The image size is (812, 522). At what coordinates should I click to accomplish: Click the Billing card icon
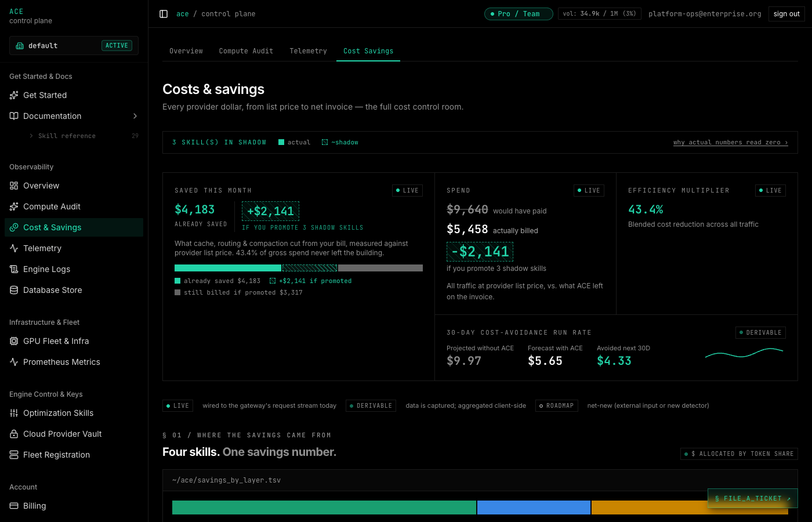(x=14, y=506)
